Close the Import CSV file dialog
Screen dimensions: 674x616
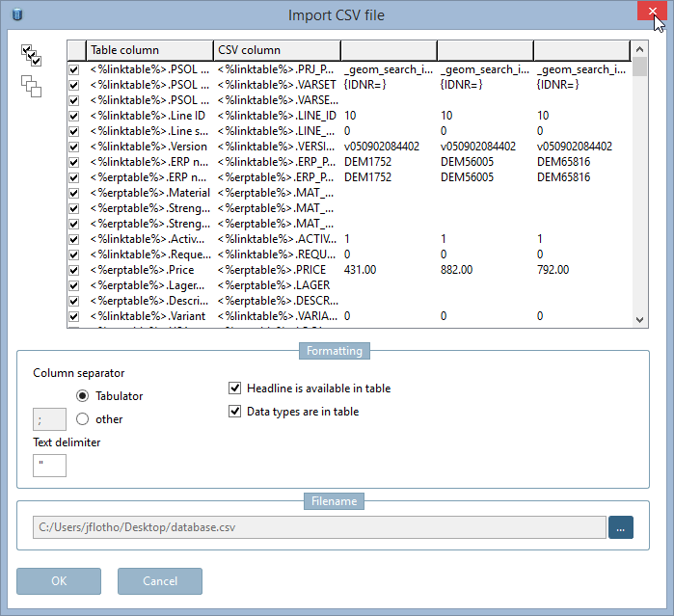pos(652,11)
